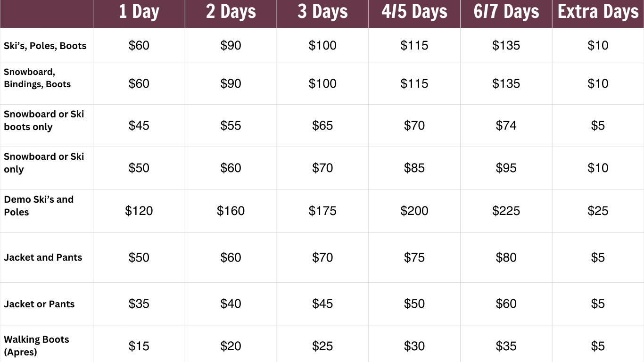Click the Jacket and Pants row label

tap(43, 257)
